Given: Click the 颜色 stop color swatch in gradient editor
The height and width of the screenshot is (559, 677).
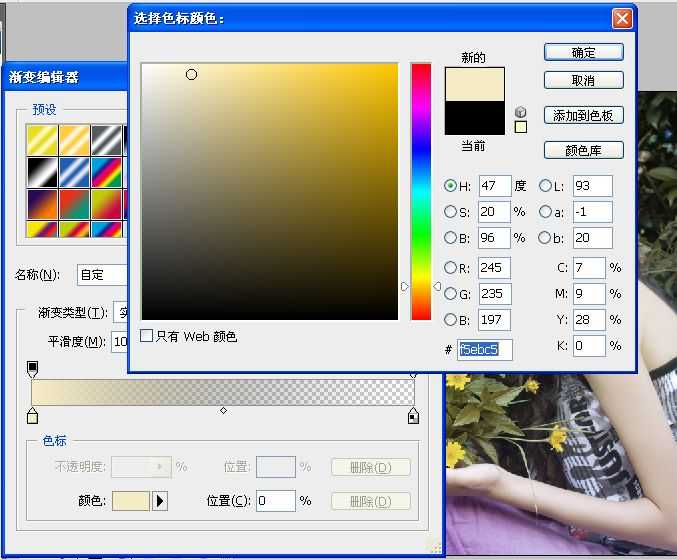Looking at the screenshot, I should coord(130,501).
